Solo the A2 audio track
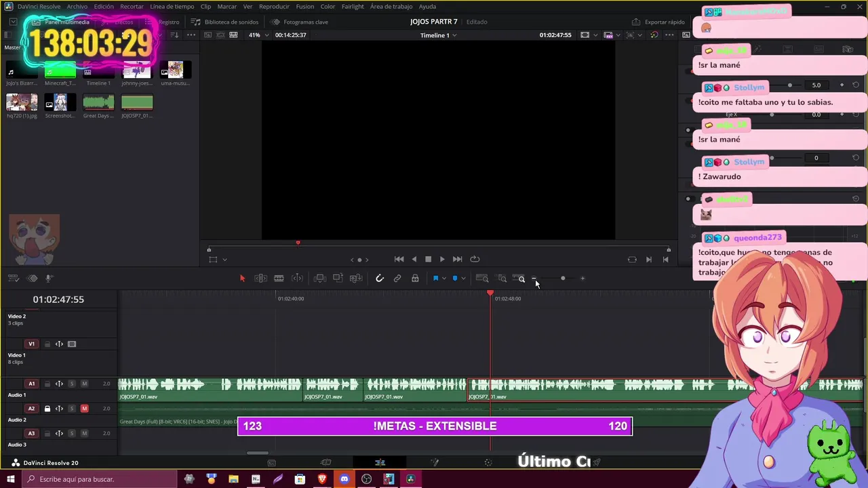 point(71,409)
